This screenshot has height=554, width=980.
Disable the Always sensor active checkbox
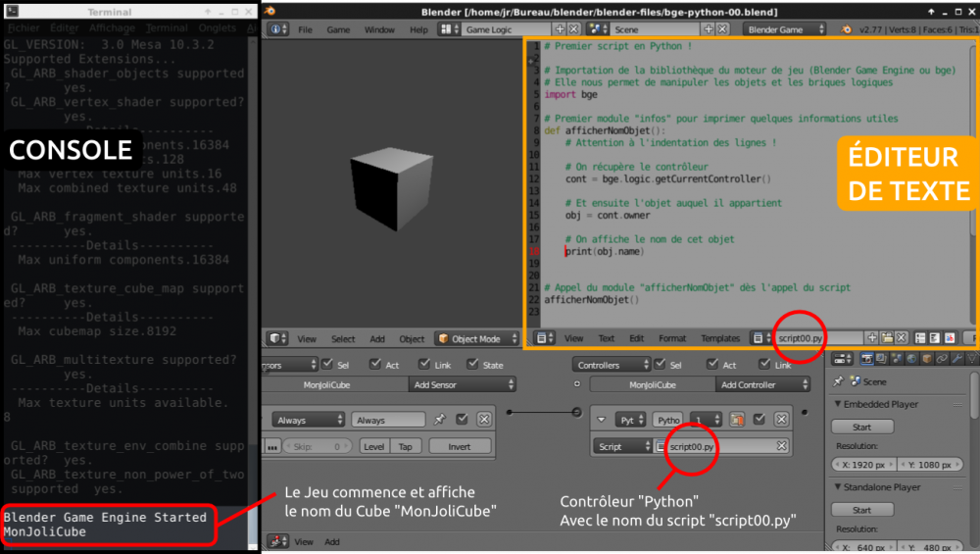point(462,420)
